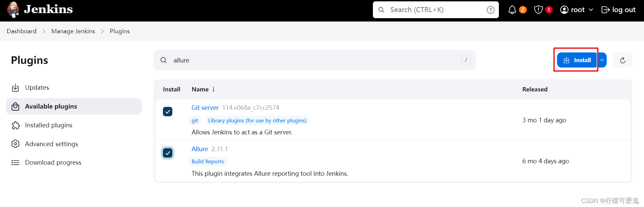Viewport: 644px width, 207px height.
Task: Open the Jenkins home title link
Action: click(x=48, y=9)
